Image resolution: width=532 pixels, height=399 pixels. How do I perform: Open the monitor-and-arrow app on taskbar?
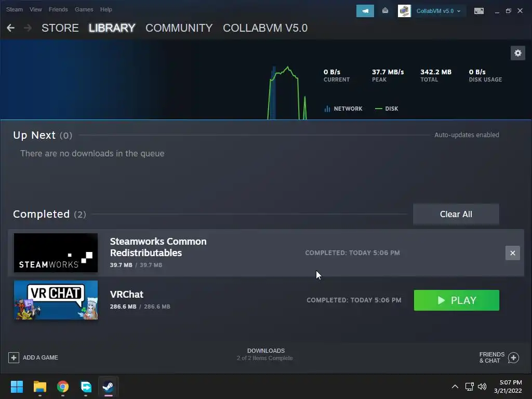pyautogui.click(x=86, y=387)
